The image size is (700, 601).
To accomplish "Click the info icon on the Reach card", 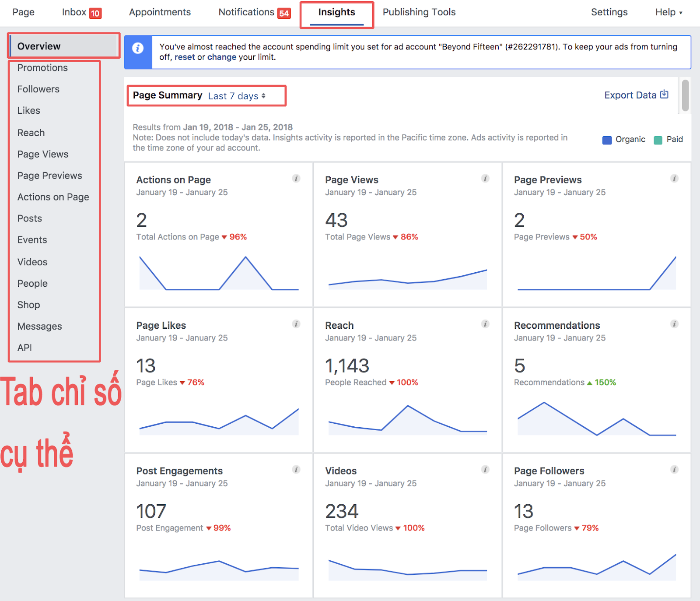I will point(485,325).
